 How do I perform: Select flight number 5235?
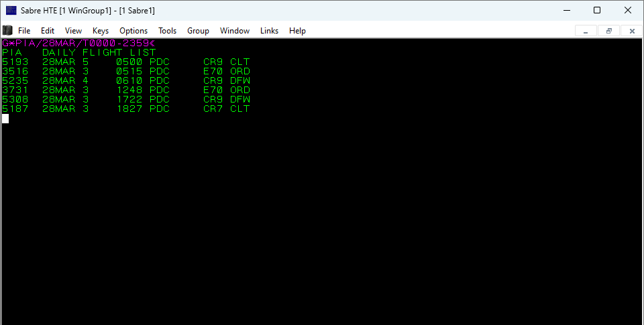15,81
